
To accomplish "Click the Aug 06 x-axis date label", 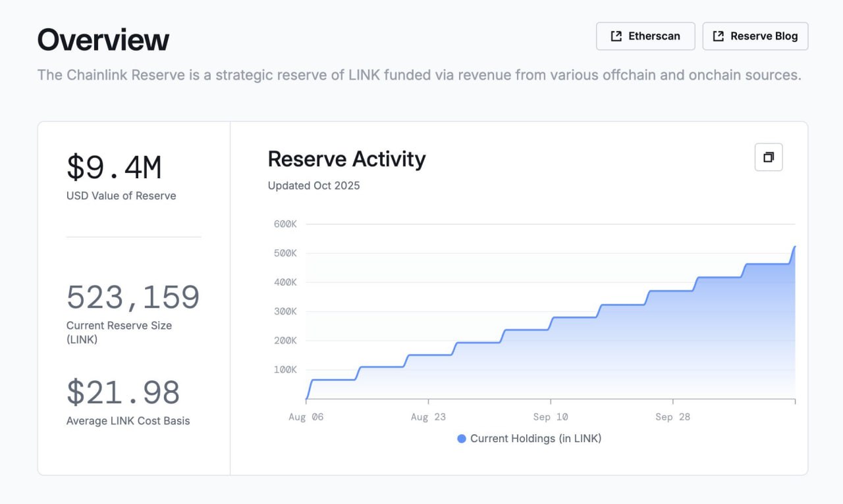I will click(306, 417).
